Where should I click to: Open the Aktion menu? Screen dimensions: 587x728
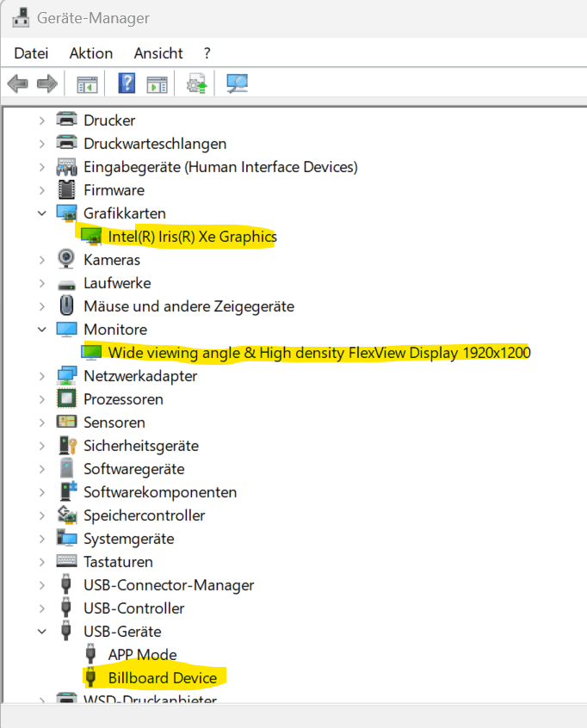91,53
